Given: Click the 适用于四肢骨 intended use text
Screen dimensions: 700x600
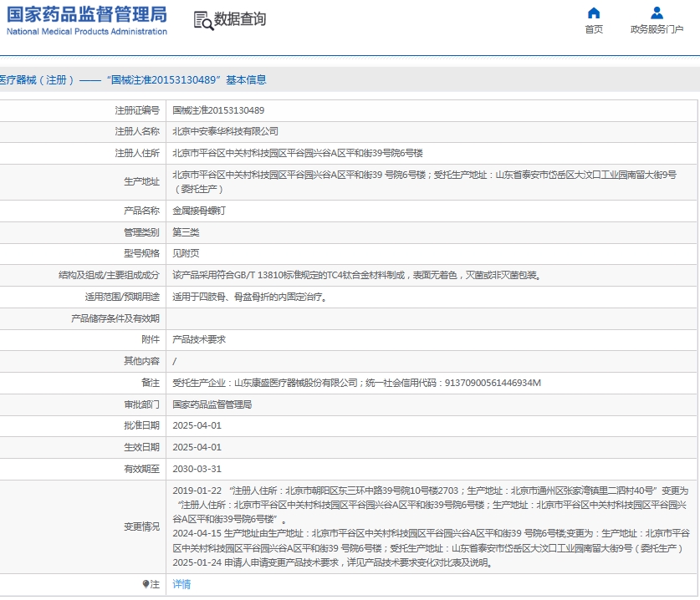Looking at the screenshot, I should [x=250, y=297].
